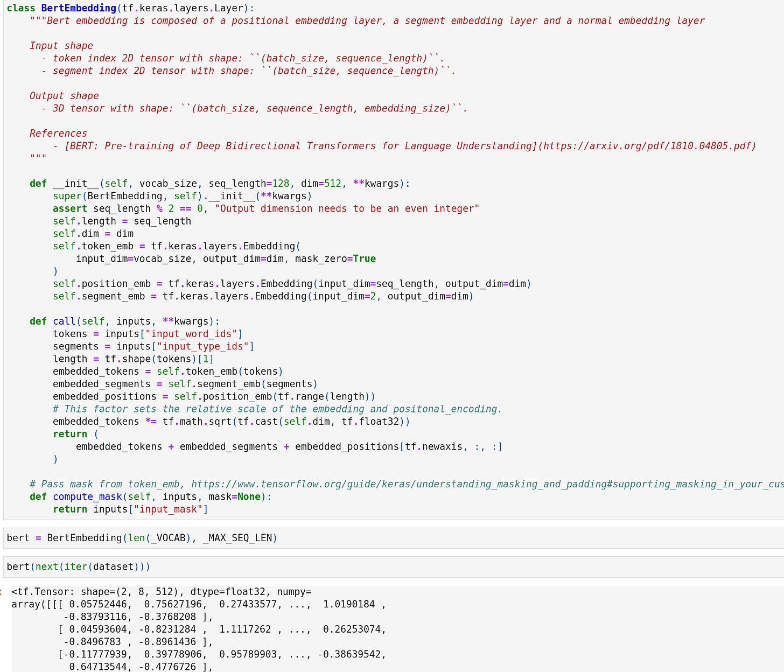
Task: Click the 'embedded_tokens = self.token_emb(tokens)' line
Action: [x=168, y=372]
